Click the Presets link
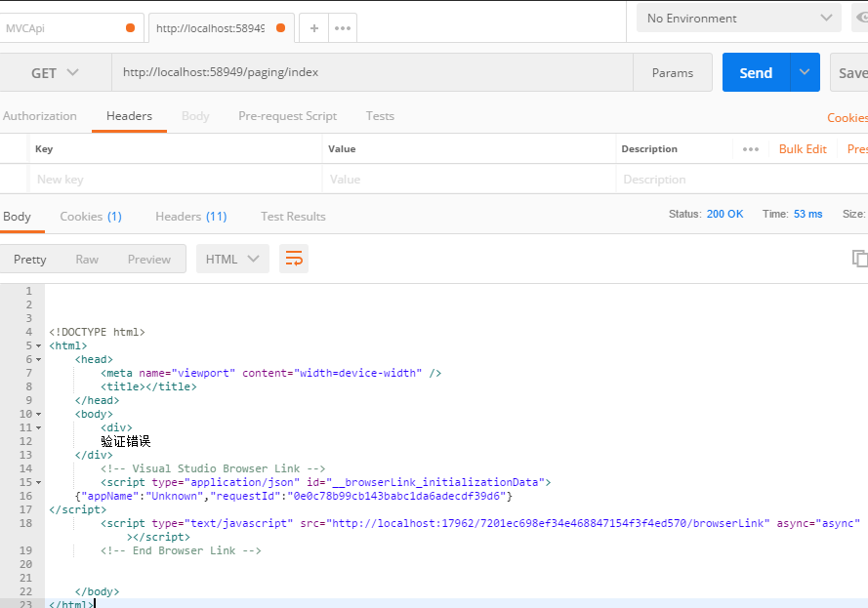 point(857,149)
